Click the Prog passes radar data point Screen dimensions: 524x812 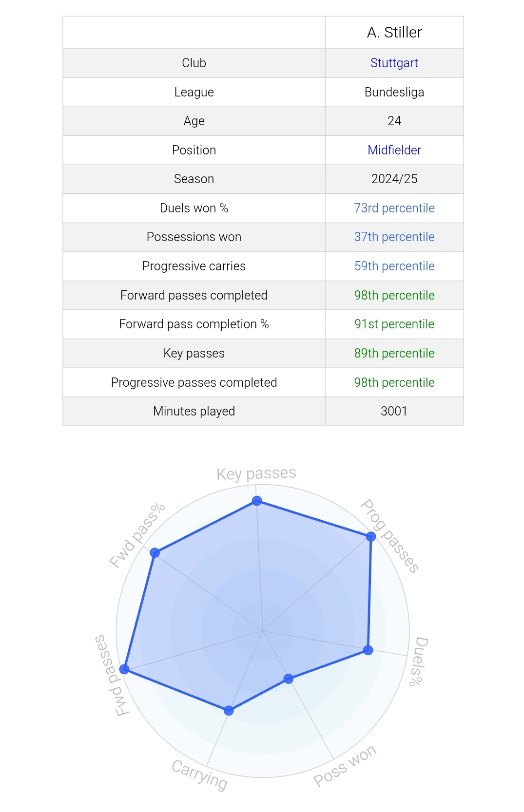pos(371,537)
